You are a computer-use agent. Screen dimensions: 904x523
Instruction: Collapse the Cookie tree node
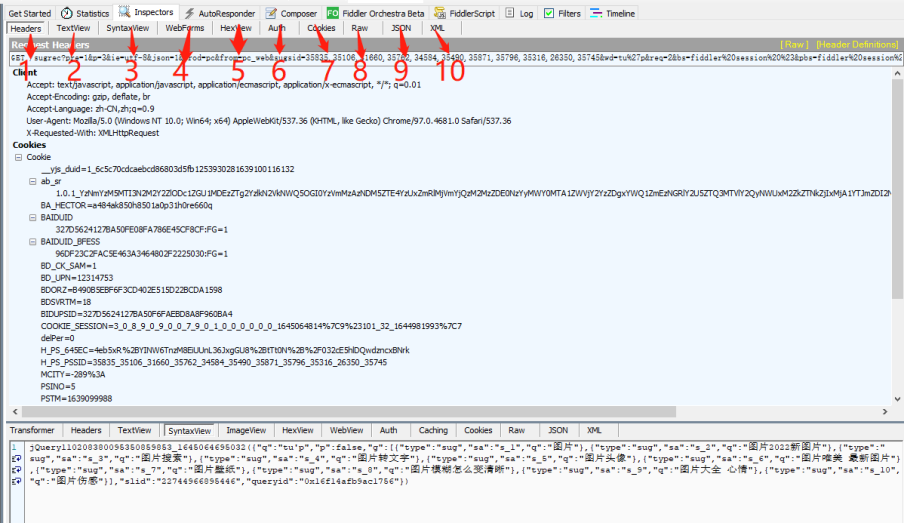click(18, 157)
